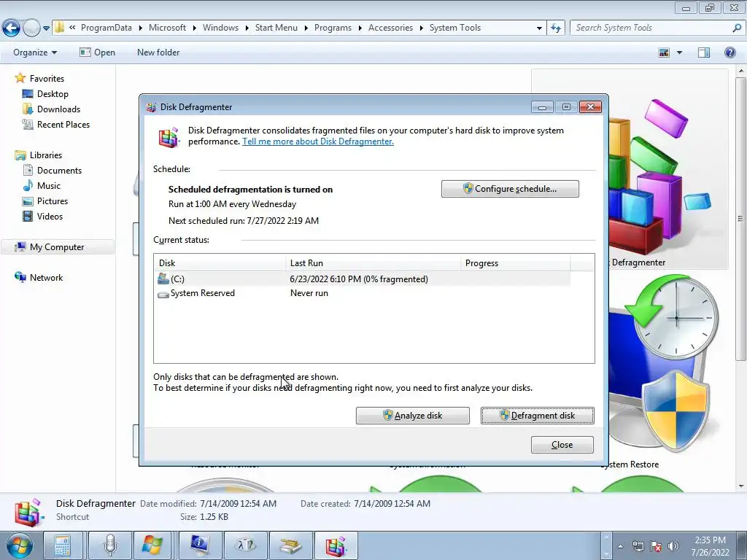Screen dimensions: 747x560
Task: Select Network in the navigation pane
Action: [46, 278]
